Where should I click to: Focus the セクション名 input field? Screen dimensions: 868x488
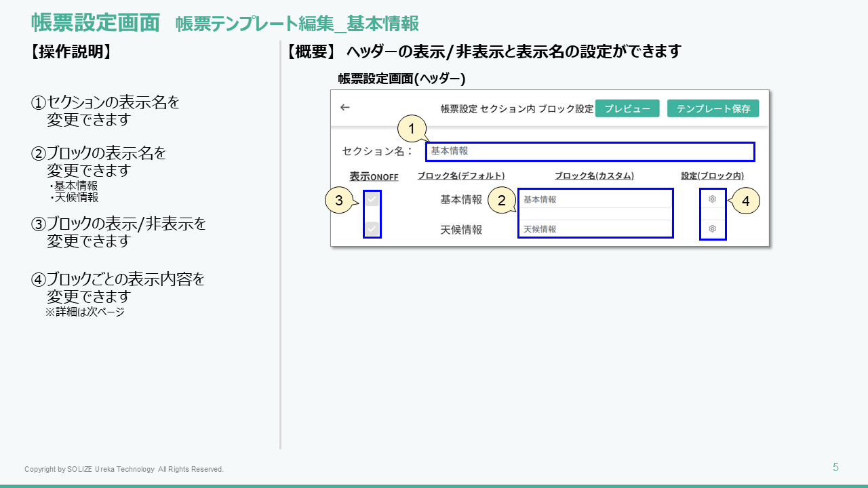click(590, 151)
